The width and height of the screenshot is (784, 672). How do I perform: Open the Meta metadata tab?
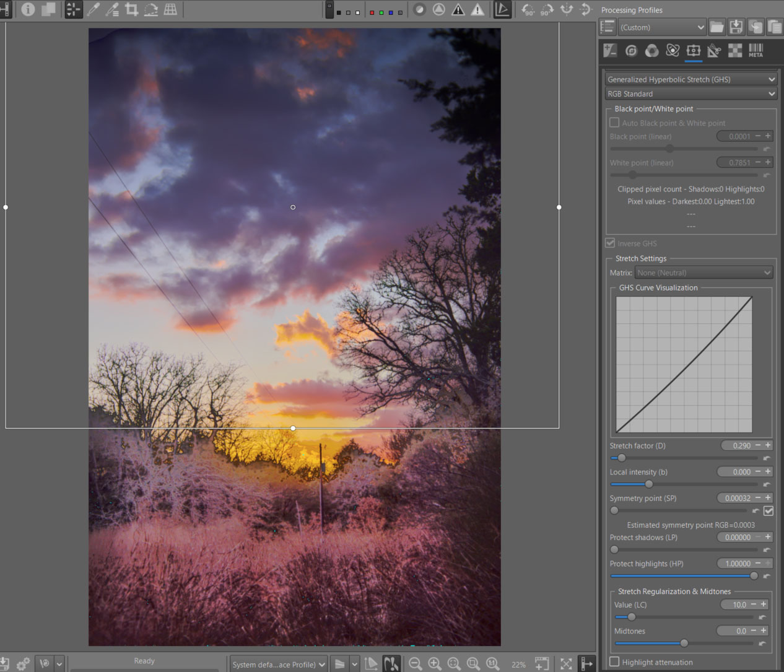coord(756,51)
